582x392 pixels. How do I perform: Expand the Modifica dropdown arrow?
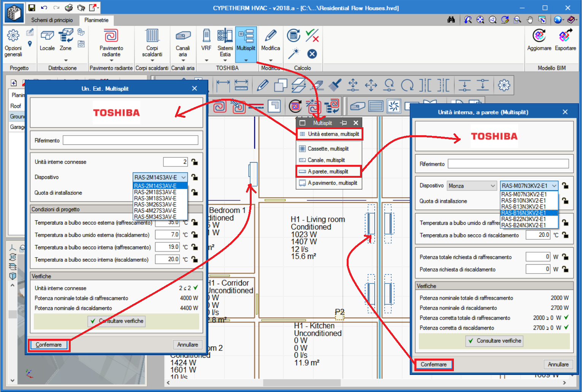(x=270, y=60)
